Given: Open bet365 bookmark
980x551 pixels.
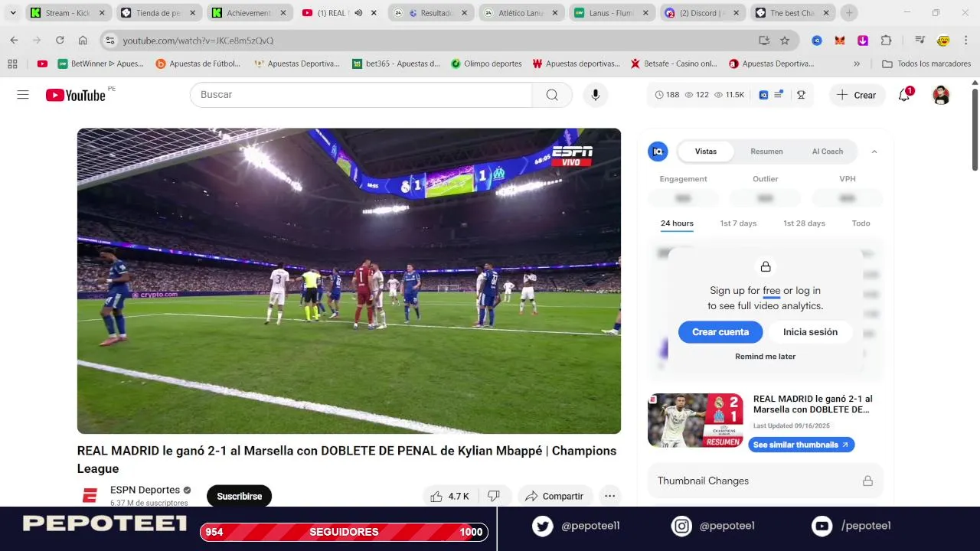Looking at the screenshot, I should 396,64.
